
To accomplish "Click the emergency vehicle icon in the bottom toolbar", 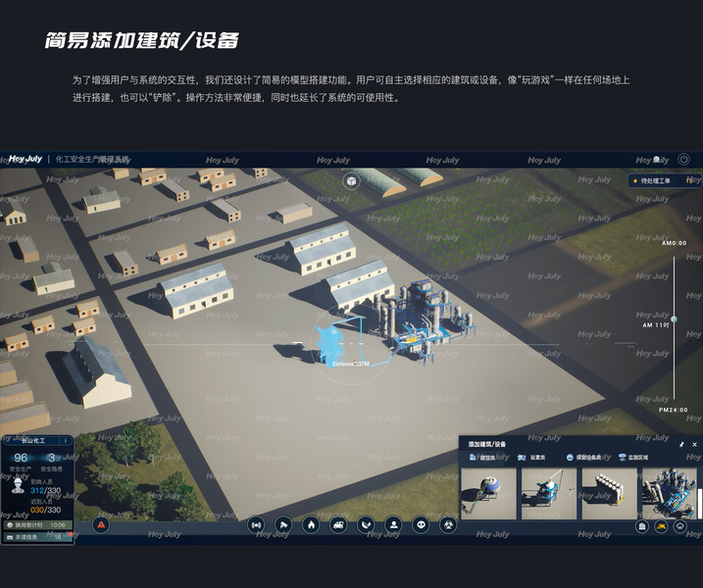I will tap(338, 525).
